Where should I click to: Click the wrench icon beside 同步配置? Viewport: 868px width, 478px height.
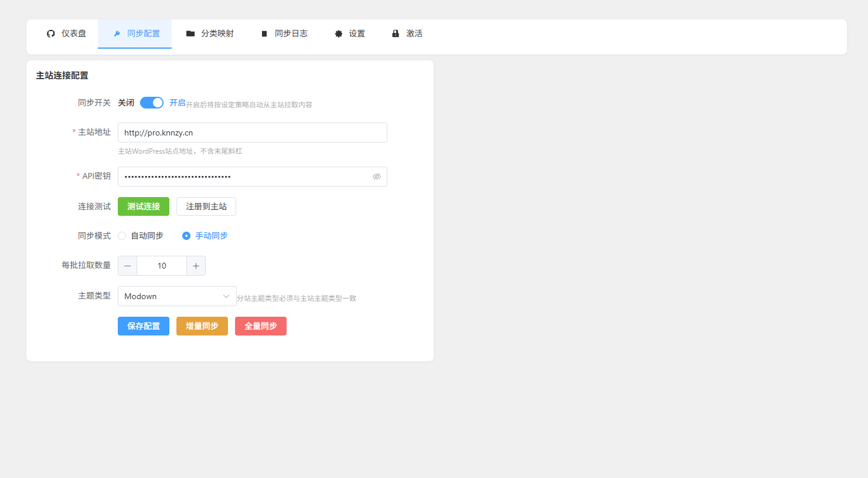tap(117, 34)
